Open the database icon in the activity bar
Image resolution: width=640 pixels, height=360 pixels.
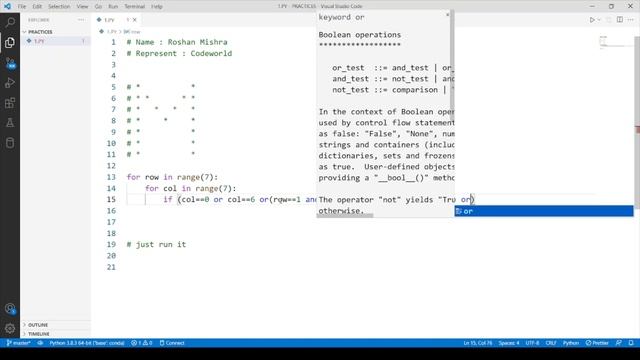click(x=10, y=143)
